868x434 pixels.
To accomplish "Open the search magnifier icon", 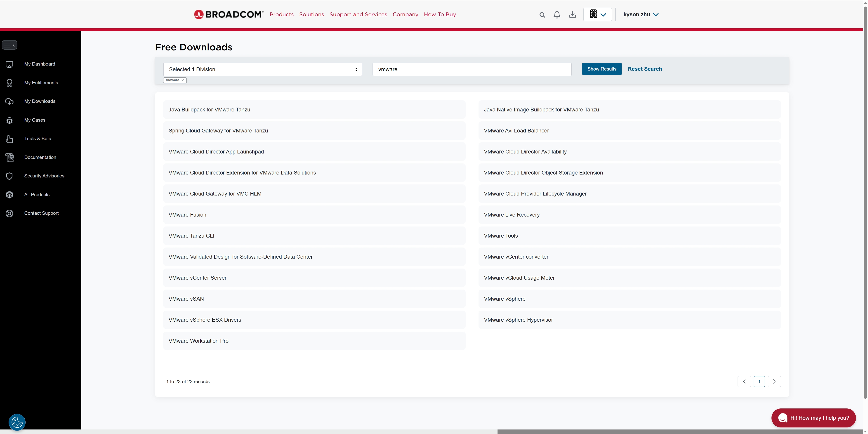I will coord(542,15).
